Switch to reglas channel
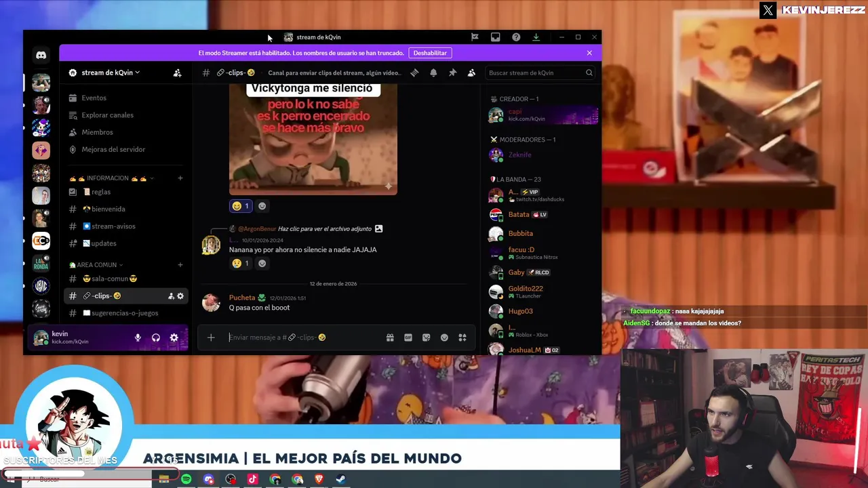868x488 pixels. (125, 192)
